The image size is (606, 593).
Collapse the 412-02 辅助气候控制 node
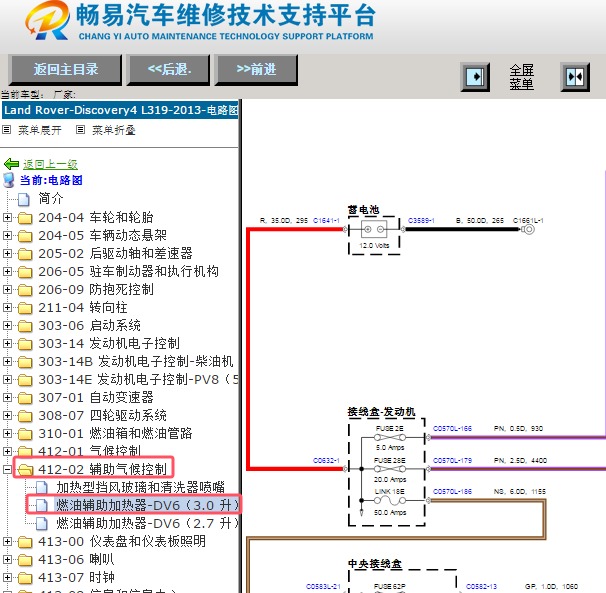click(x=7, y=469)
